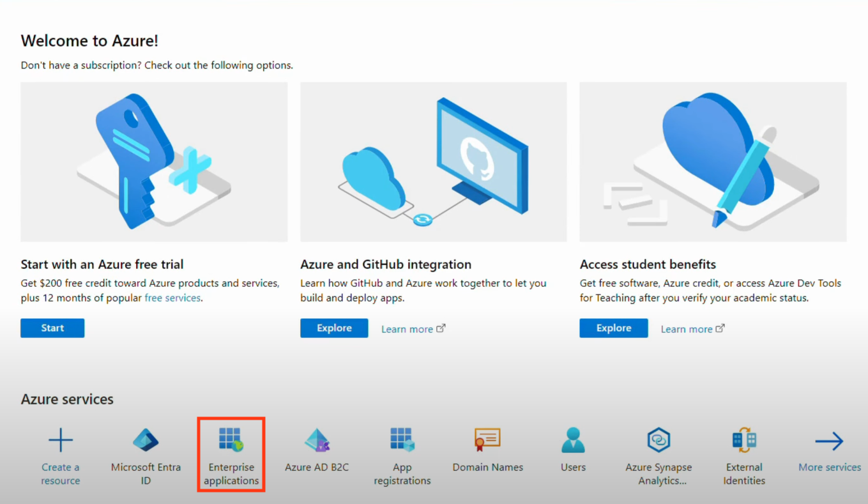Click the Start with an Azure free trial heading

coord(102,264)
